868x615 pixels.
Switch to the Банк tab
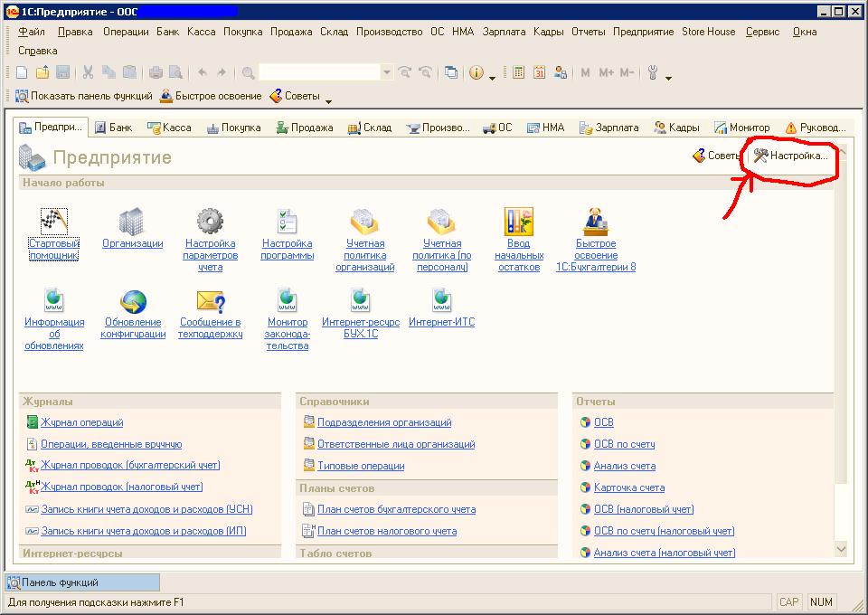coord(114,128)
